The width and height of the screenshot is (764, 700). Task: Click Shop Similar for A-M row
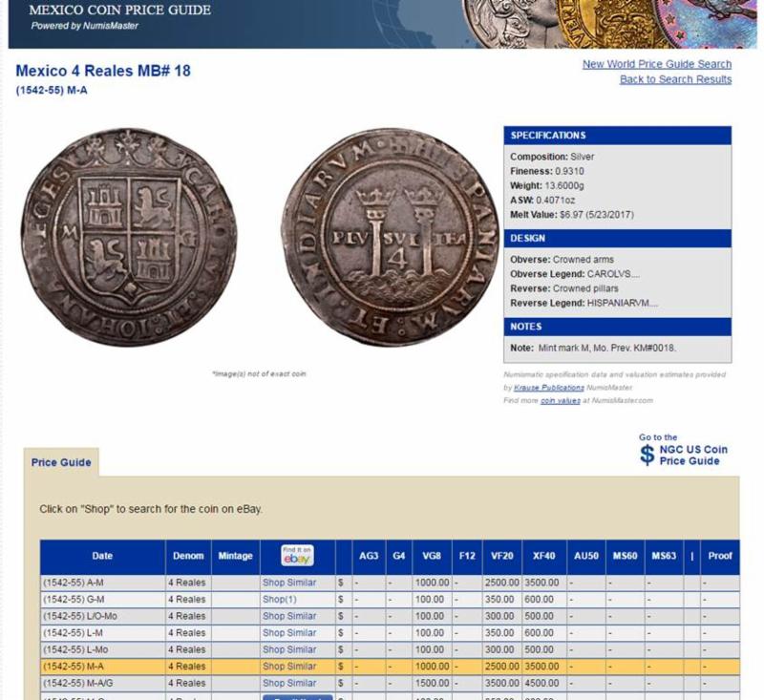(289, 583)
